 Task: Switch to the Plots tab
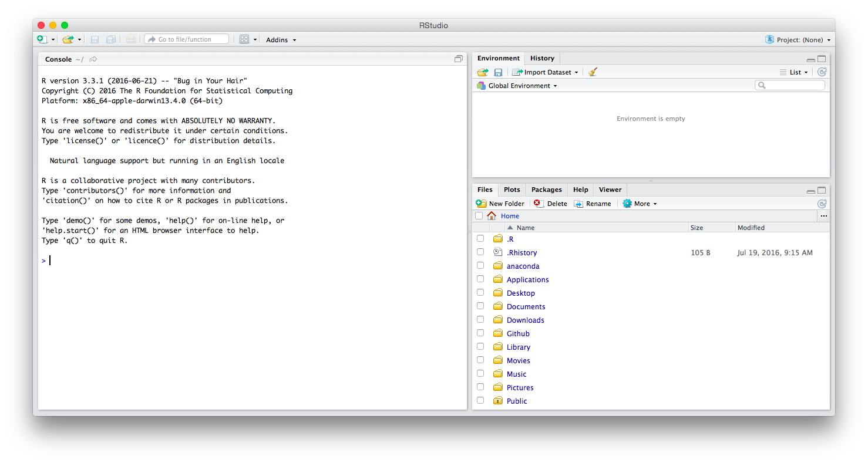(512, 190)
